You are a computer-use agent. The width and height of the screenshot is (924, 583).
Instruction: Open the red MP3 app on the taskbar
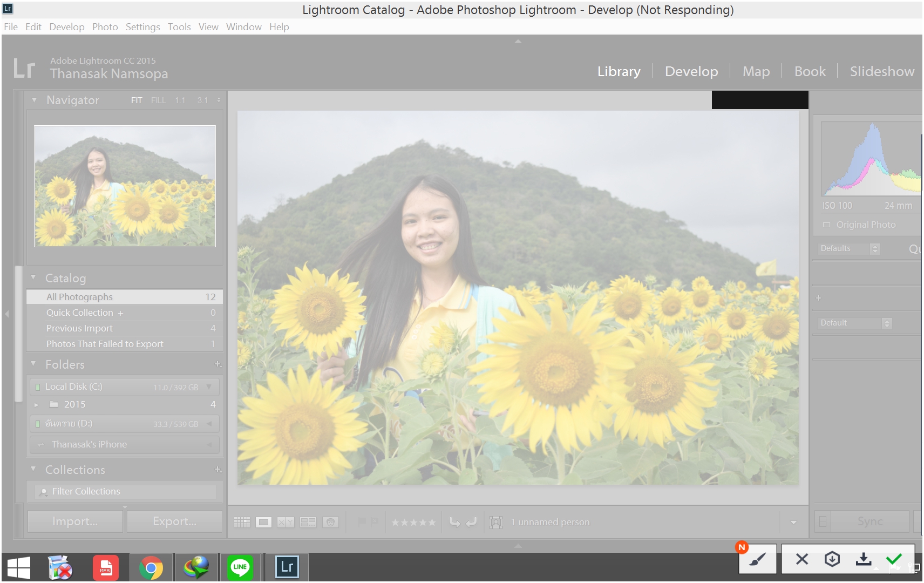coord(106,567)
